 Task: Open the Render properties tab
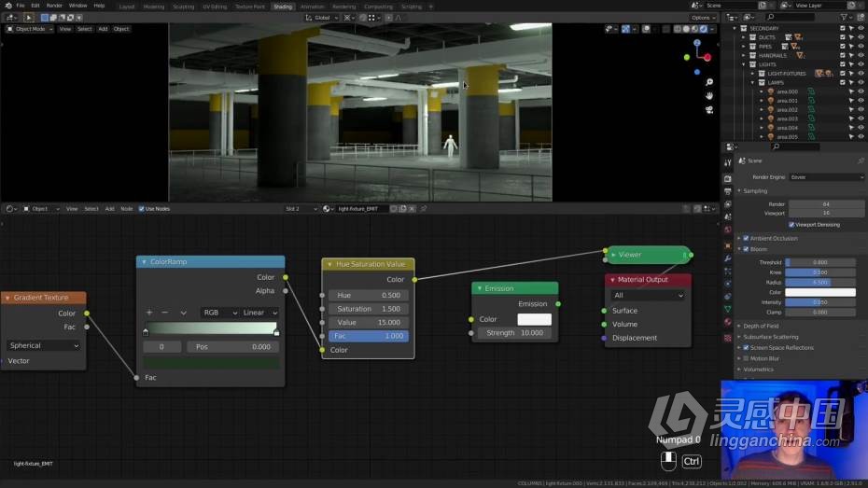tap(727, 179)
